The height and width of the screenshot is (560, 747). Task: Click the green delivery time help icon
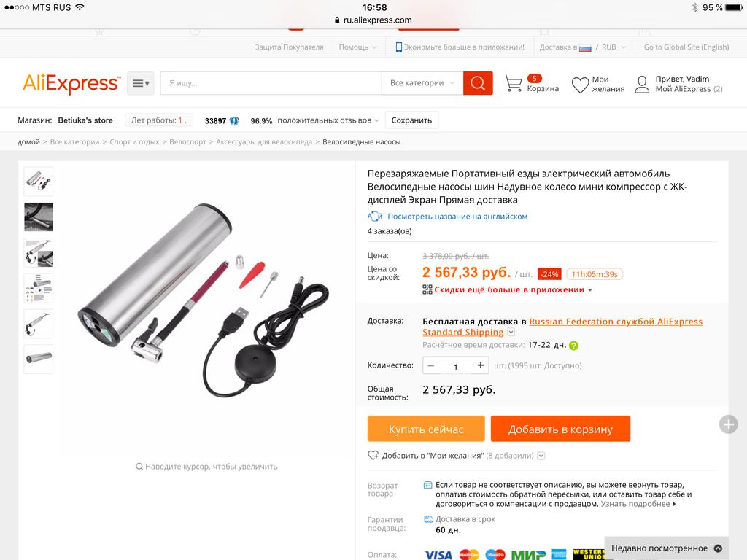(573, 346)
